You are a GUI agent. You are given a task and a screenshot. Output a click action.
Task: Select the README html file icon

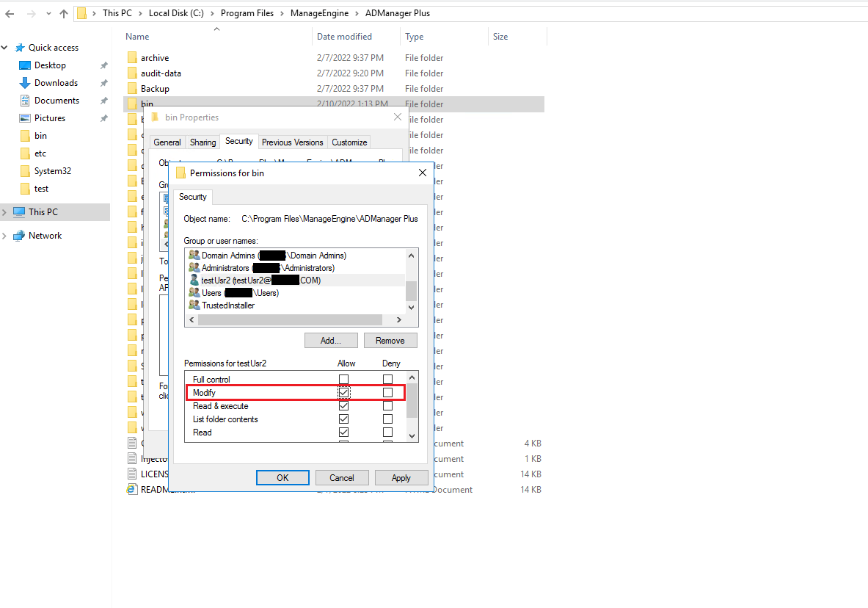tap(132, 489)
